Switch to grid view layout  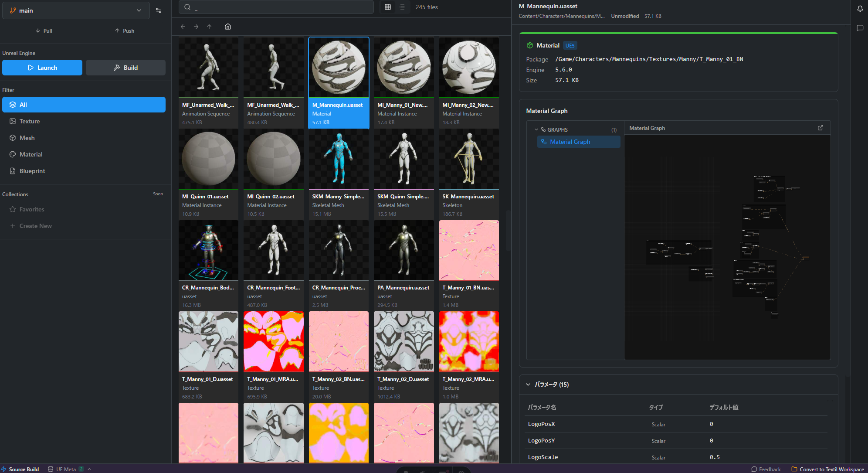[387, 7]
